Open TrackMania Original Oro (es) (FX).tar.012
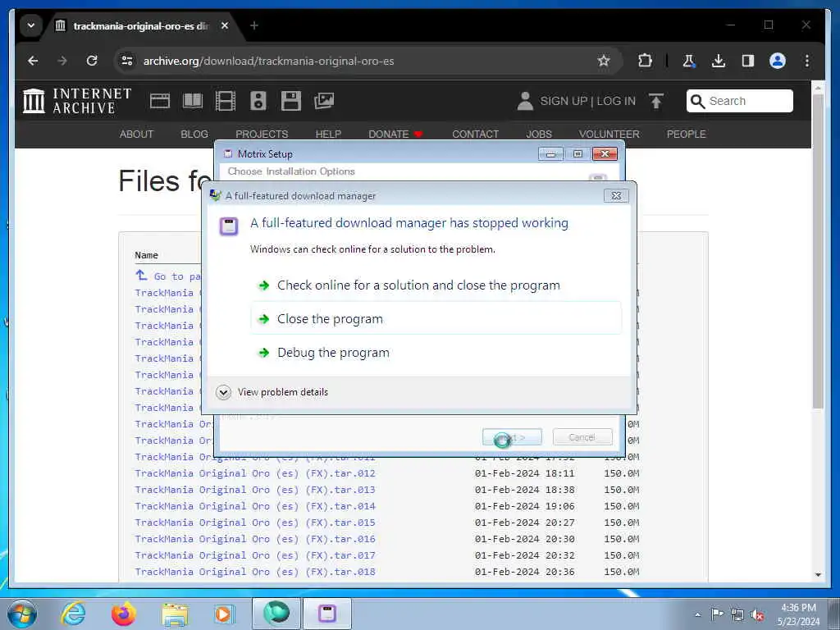 [x=255, y=473]
